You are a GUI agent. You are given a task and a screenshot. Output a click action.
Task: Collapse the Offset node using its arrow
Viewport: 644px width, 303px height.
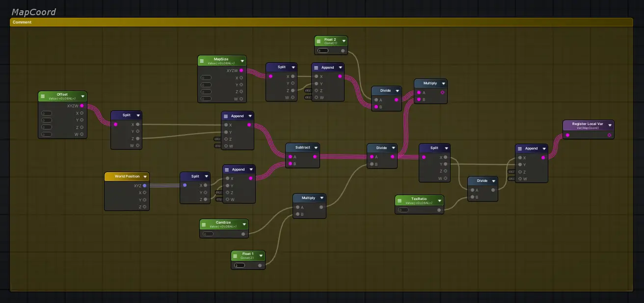pyautogui.click(x=83, y=97)
